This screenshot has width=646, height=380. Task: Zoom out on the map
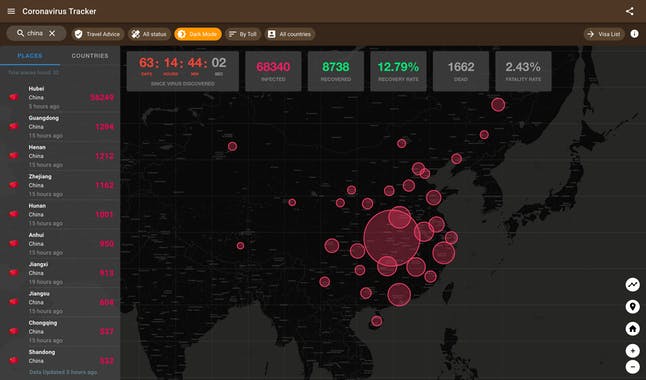(632, 366)
